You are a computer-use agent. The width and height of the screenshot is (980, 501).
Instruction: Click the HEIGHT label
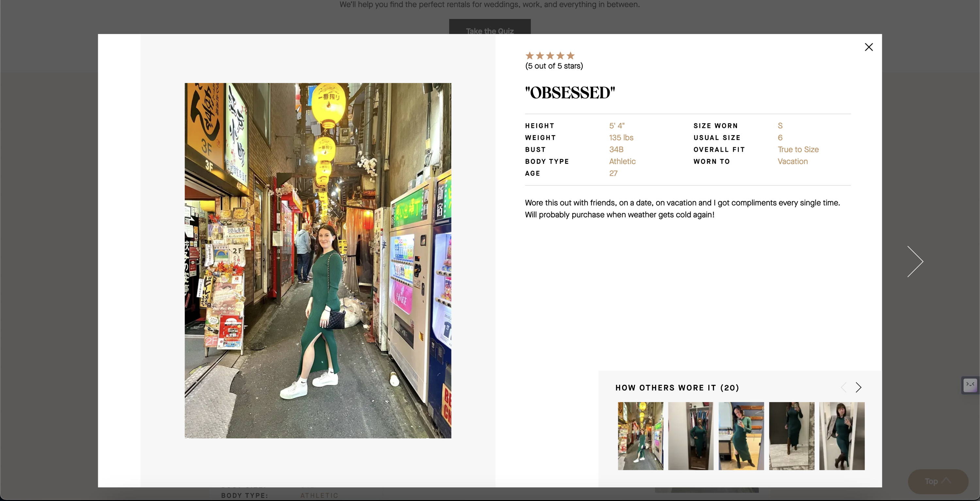tap(539, 126)
